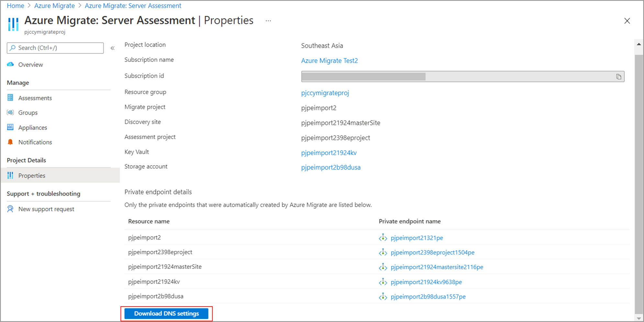Click the Assessments icon in sidebar

click(10, 98)
